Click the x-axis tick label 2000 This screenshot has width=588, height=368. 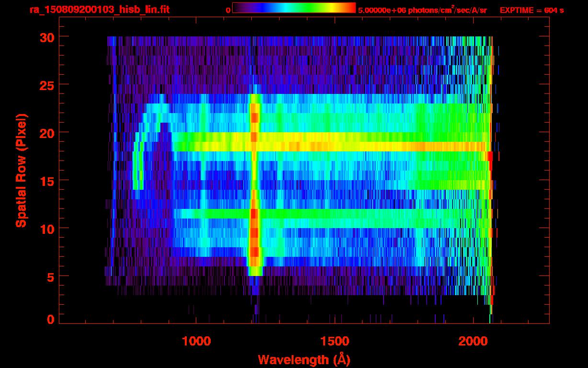click(473, 341)
